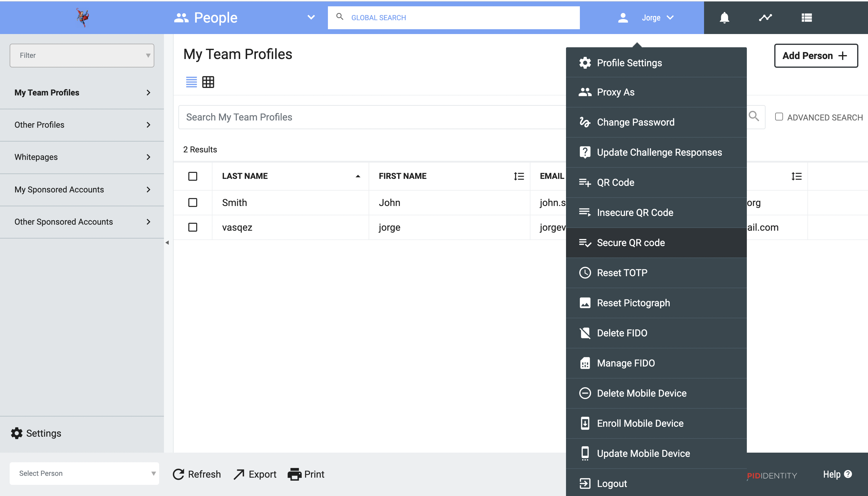Screen dimensions: 868x496
Task: Click the Logout exit icon
Action: [585, 483]
